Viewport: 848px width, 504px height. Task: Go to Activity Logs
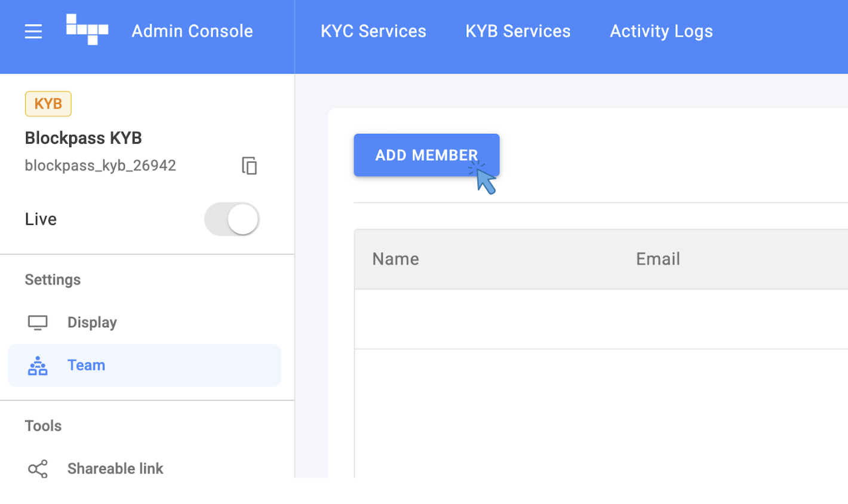661,31
